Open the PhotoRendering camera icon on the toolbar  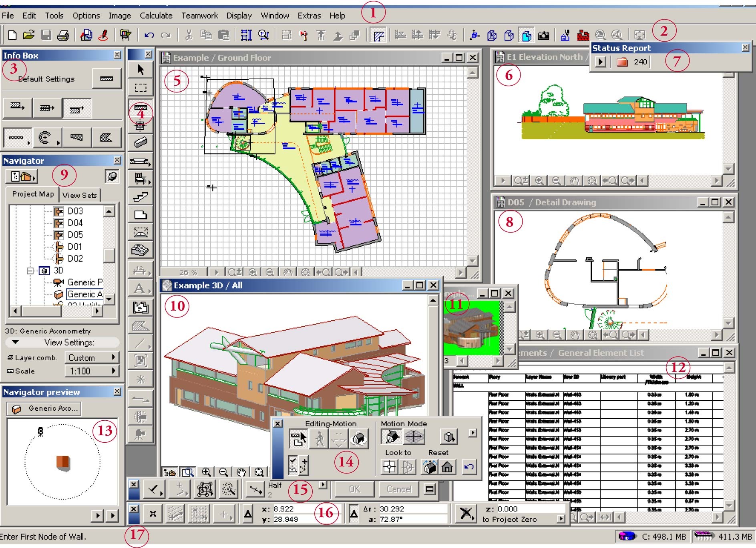[x=543, y=36]
